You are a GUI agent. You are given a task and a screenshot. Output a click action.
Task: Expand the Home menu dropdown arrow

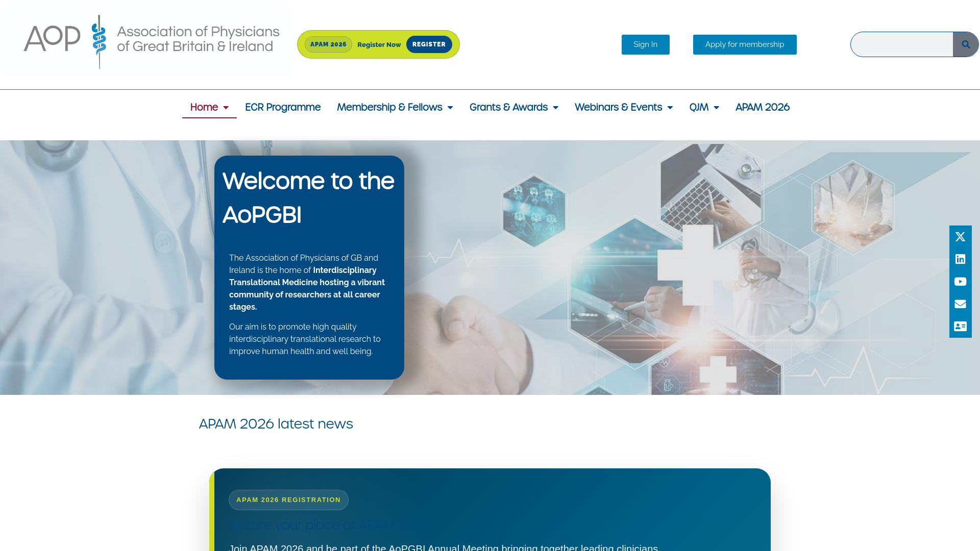pos(226,108)
